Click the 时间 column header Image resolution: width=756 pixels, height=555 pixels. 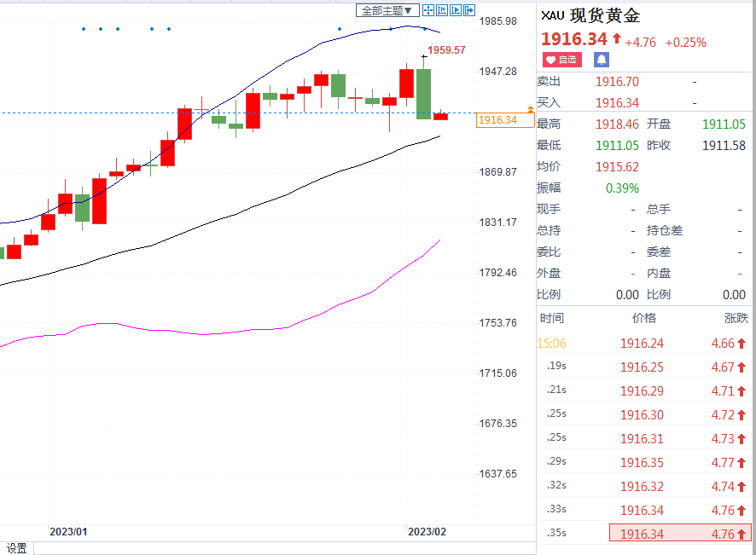pyautogui.click(x=552, y=318)
